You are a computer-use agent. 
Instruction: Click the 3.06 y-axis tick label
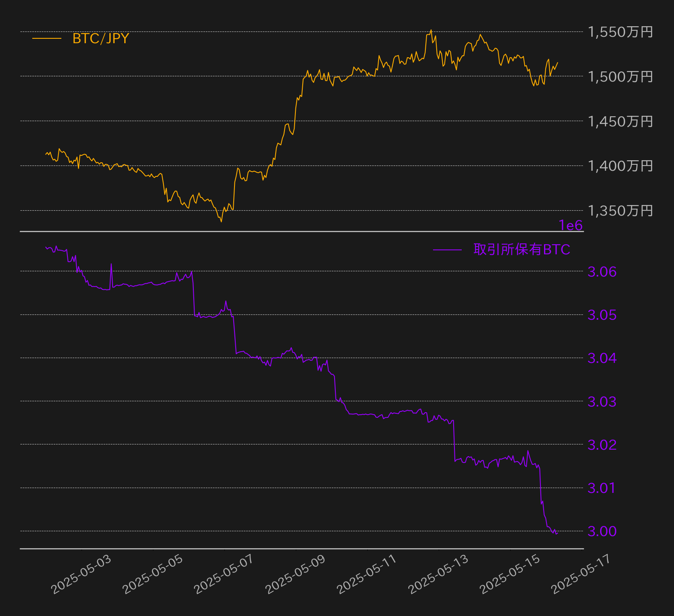point(602,272)
